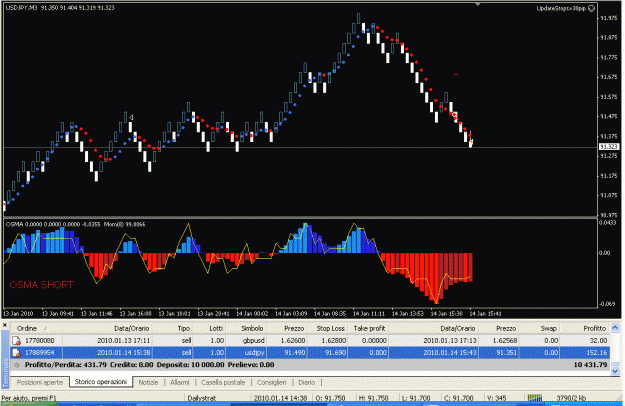The image size is (625, 406).
Task: Sort by the Tipo column header
Action: (x=184, y=329)
